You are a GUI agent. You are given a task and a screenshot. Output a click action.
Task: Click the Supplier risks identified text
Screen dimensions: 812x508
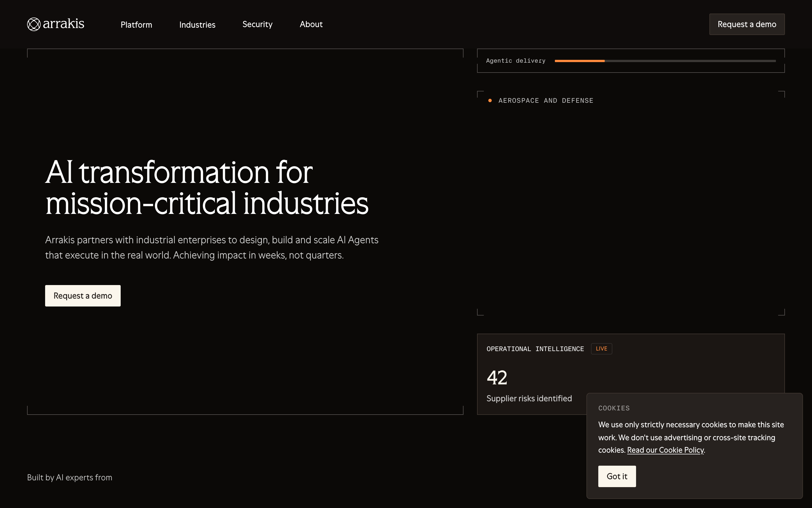click(x=529, y=398)
